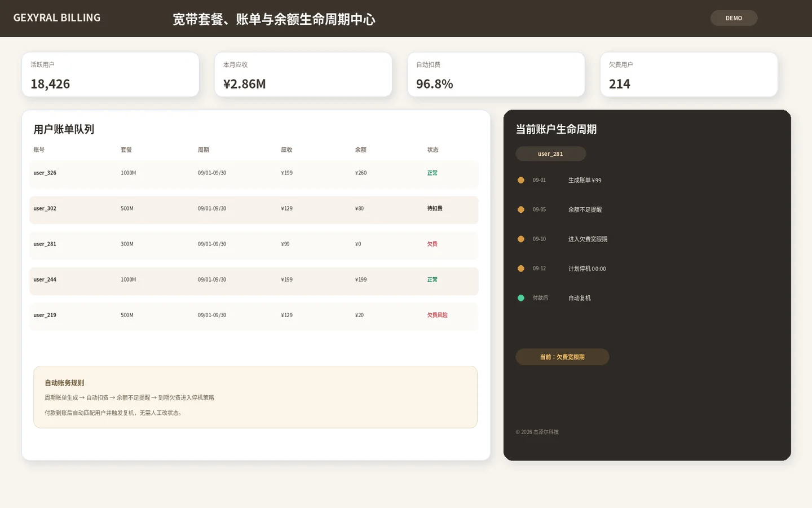Click the 自动账务规则 heading
This screenshot has height=508, width=812.
click(64, 383)
